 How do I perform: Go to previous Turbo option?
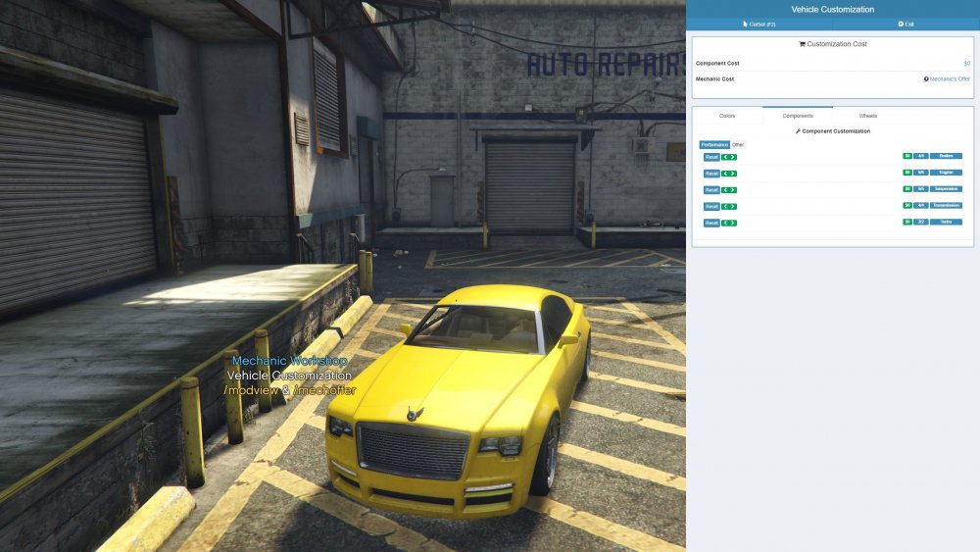point(725,223)
